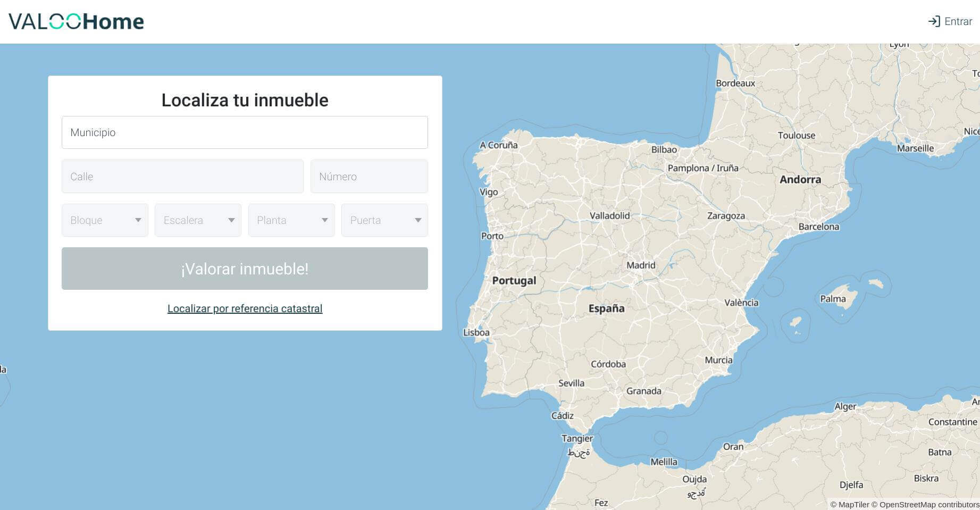
Task: Click the Djelfa map label
Action: coord(851,484)
